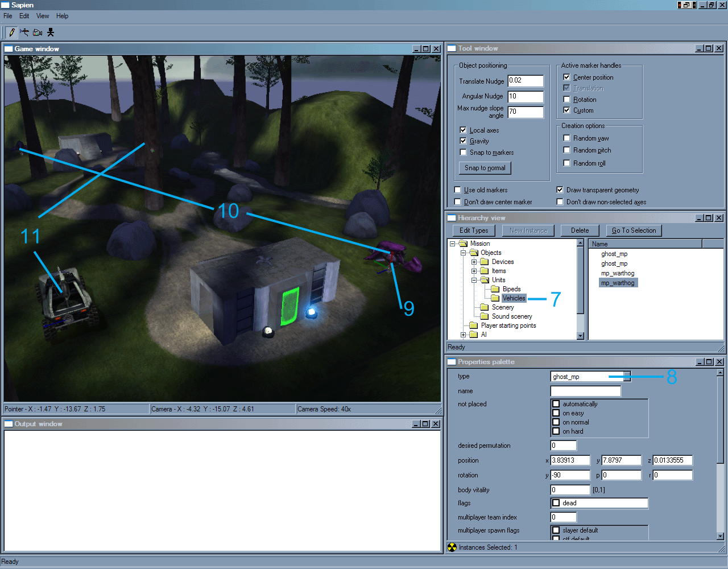The height and width of the screenshot is (569, 728).
Task: Check not placed automatically
Action: tap(556, 404)
